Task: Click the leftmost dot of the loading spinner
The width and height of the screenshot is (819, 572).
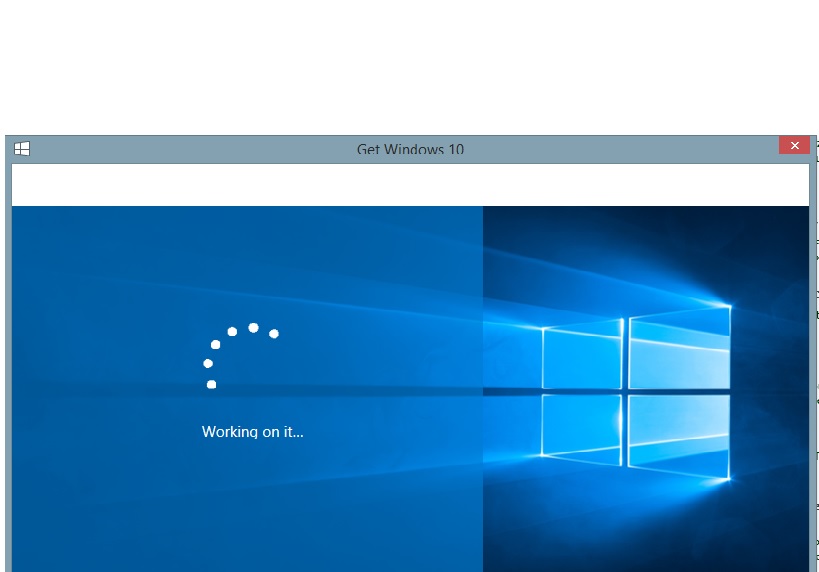Action: pos(208,363)
